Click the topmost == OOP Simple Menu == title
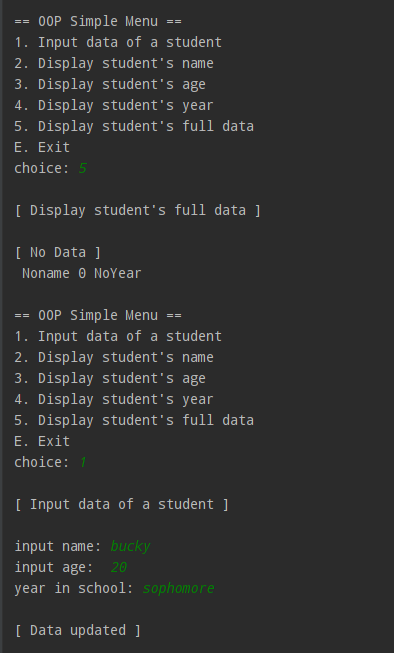Image resolution: width=394 pixels, height=653 pixels. [98, 21]
